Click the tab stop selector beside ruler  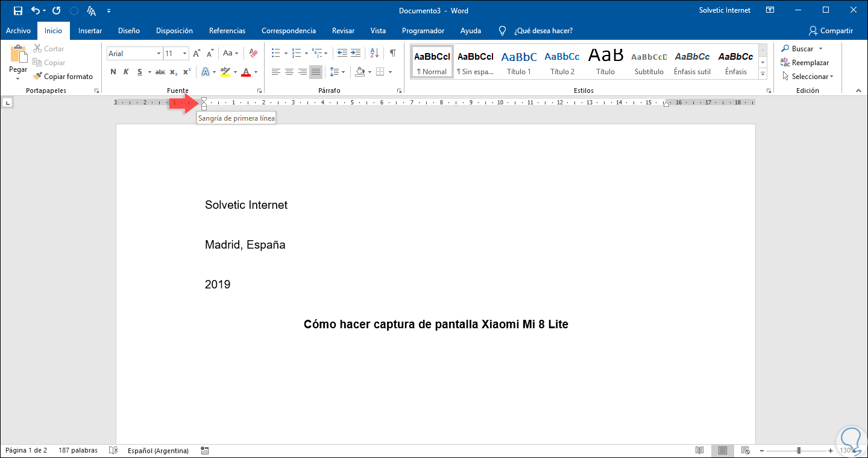tap(7, 103)
